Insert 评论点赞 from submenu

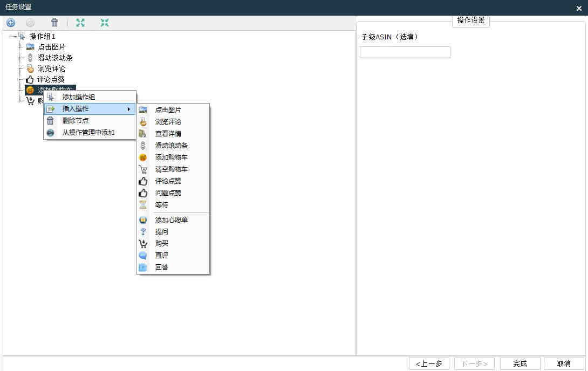click(x=173, y=181)
